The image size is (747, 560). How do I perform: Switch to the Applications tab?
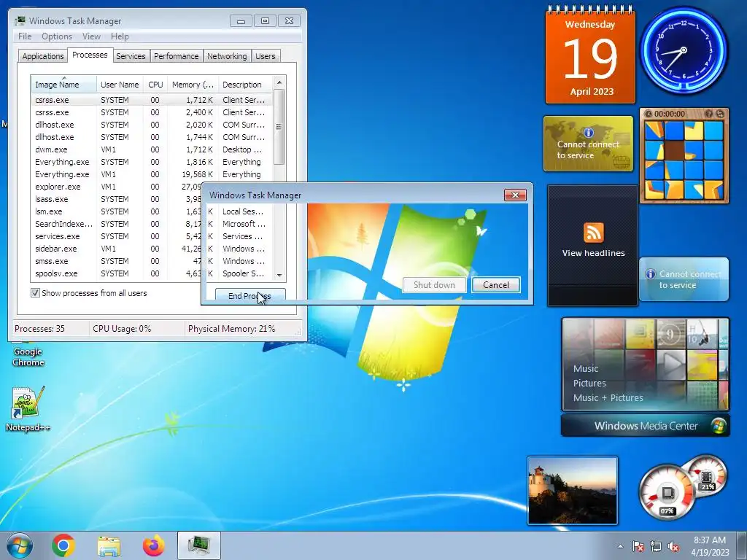(x=43, y=55)
